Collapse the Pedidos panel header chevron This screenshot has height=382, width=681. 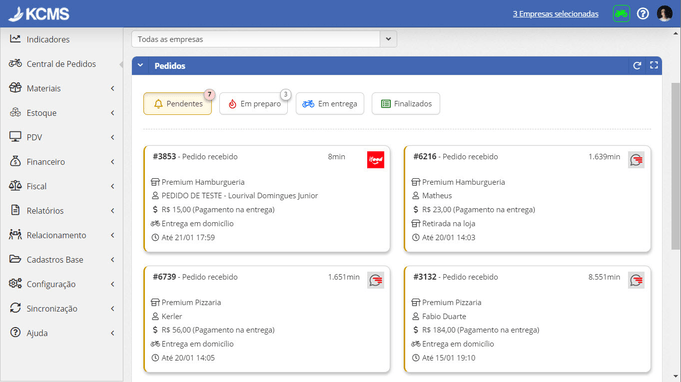tap(140, 66)
